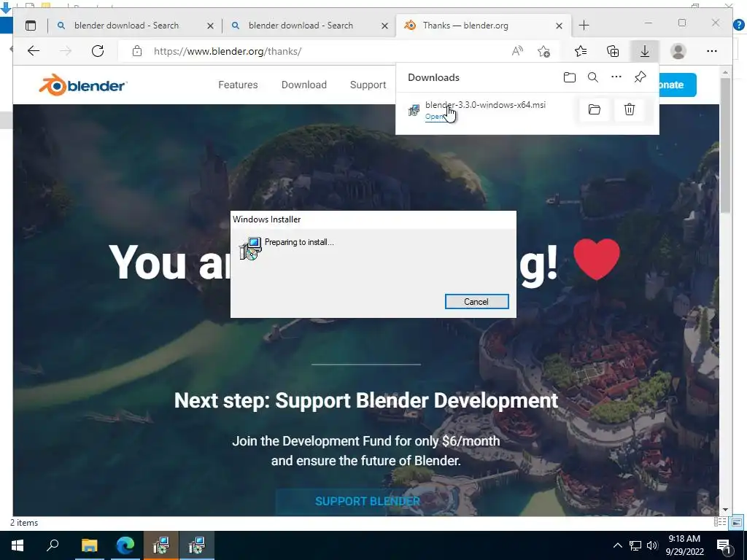Add this page to favorites star icon
The height and width of the screenshot is (560, 747).
[x=543, y=51]
